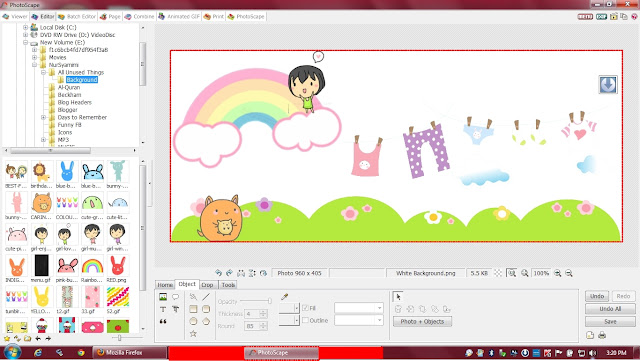
Task: Go back using the left arrow under thumbnails
Action: (38, 339)
